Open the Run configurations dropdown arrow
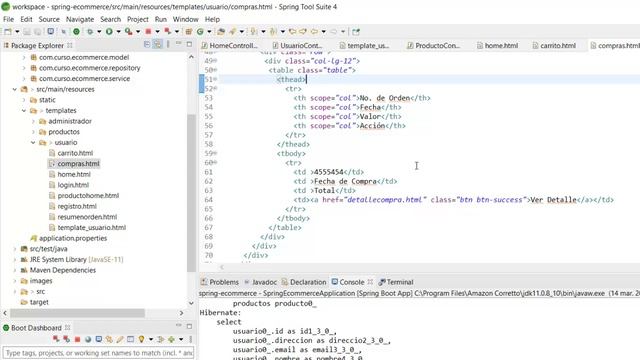 [x=118, y=31]
